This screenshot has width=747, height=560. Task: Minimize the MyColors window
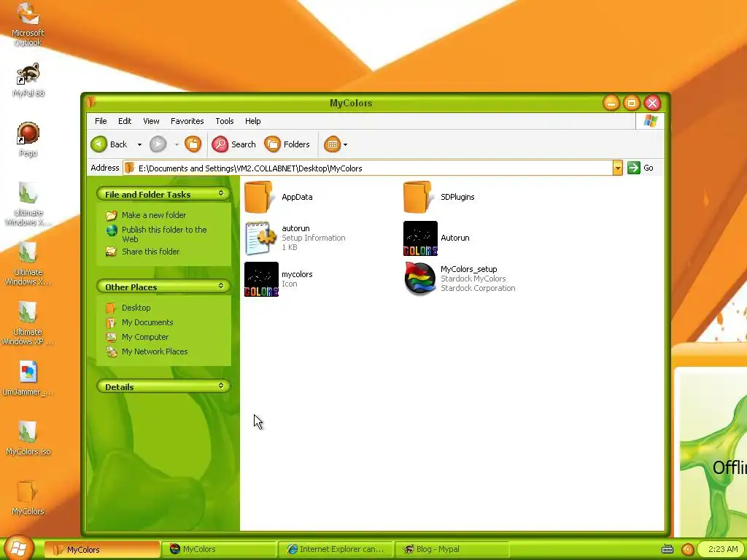611,103
